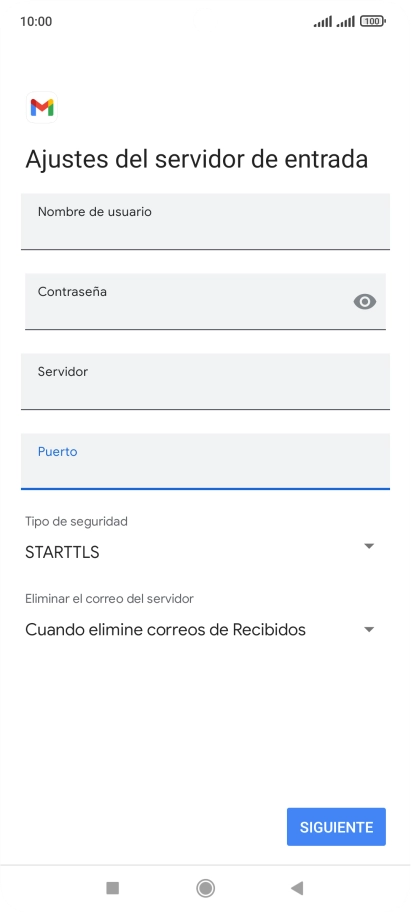Click the Android back triangle button
The width and height of the screenshot is (411, 914).
pos(297,888)
